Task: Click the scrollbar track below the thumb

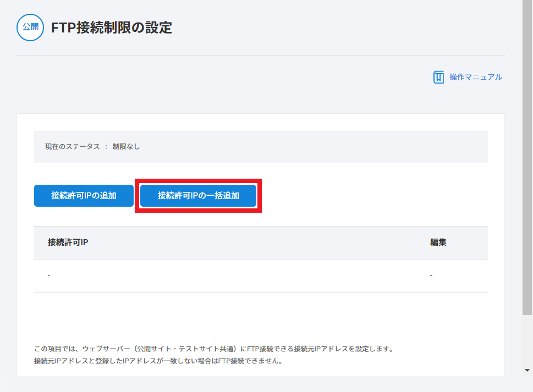Action: coord(527,341)
